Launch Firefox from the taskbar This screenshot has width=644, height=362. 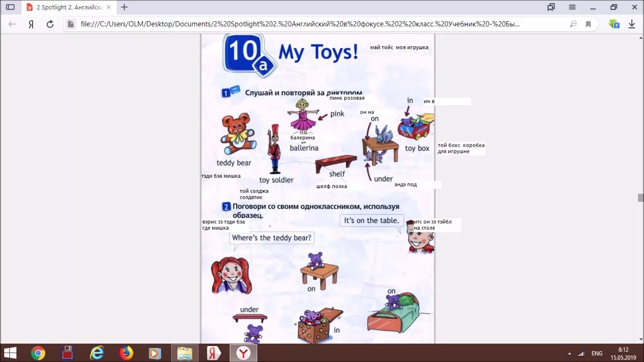point(126,353)
